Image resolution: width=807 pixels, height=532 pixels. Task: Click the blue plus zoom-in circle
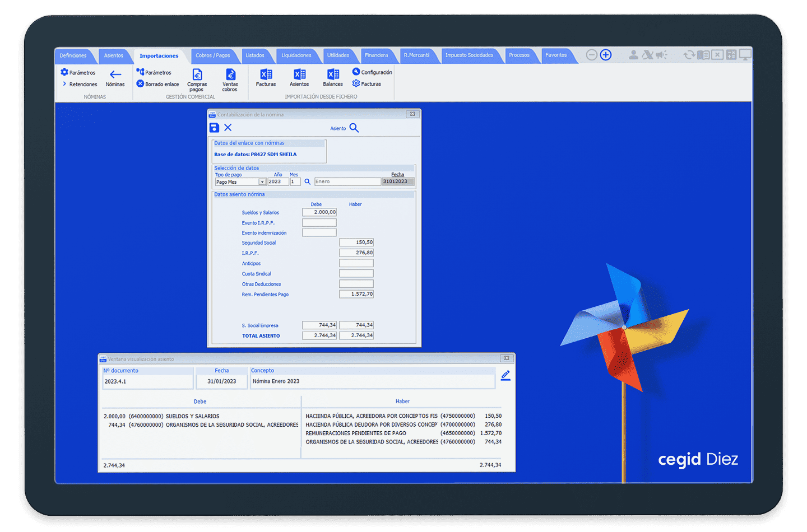[x=606, y=55]
